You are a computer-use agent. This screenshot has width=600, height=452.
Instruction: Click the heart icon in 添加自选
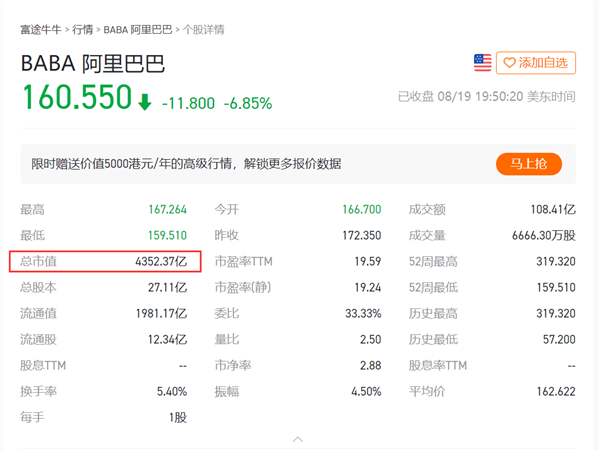pyautogui.click(x=509, y=63)
